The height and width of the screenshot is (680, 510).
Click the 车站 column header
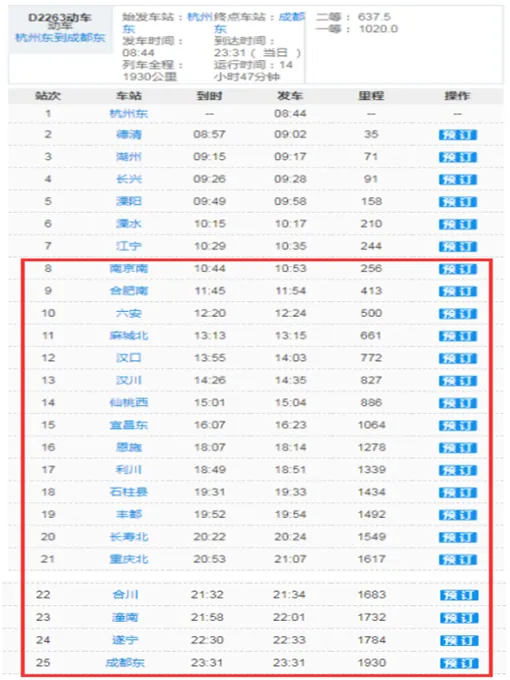[x=129, y=95]
